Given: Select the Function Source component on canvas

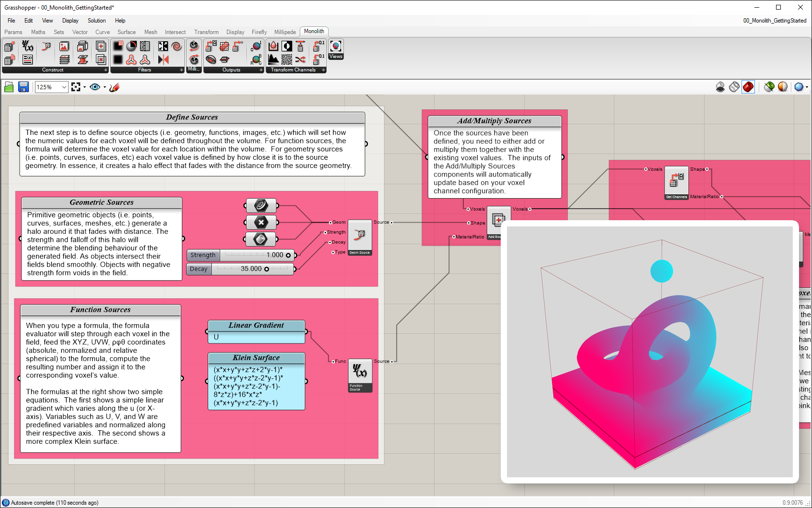Looking at the screenshot, I should pos(360,376).
